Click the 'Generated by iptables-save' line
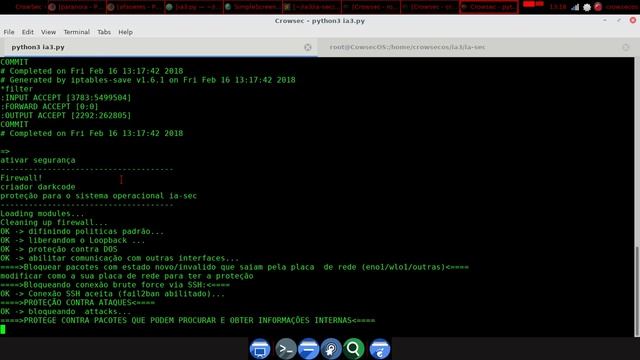The image size is (640, 360). point(148,80)
